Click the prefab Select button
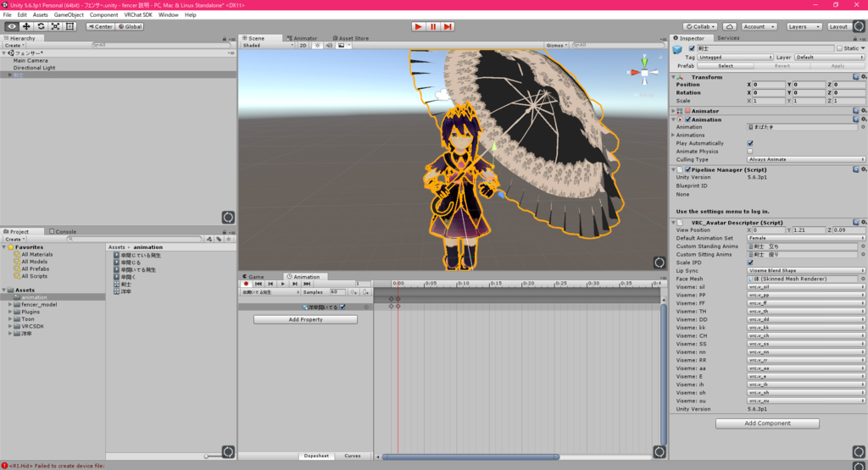This screenshot has width=868, height=470. (726, 66)
